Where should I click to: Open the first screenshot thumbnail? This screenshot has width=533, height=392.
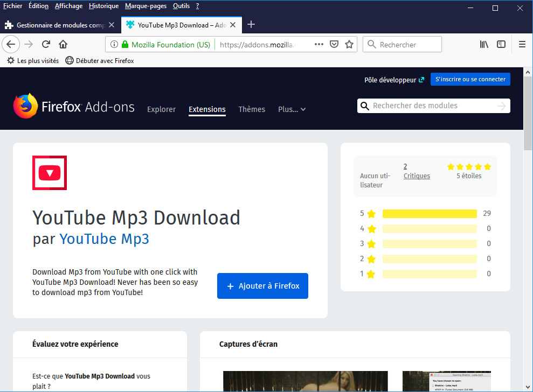click(x=305, y=381)
